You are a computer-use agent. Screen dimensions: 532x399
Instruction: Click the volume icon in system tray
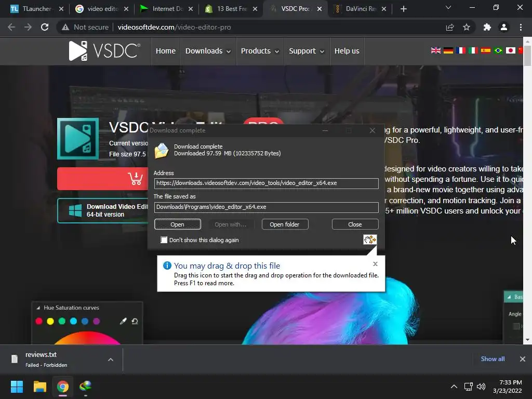[x=481, y=387]
